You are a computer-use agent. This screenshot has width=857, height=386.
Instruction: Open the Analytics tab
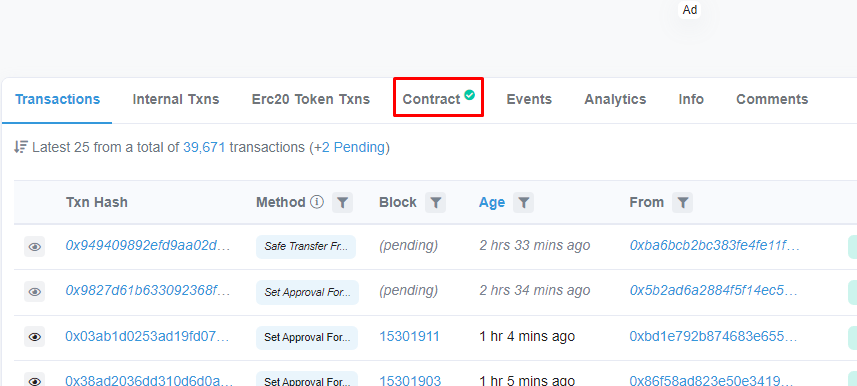tap(615, 100)
